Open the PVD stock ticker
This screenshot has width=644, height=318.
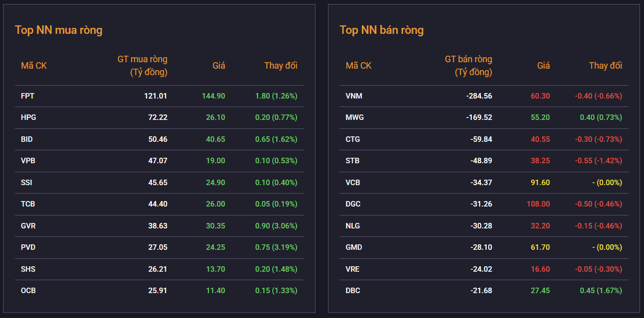[x=28, y=247]
